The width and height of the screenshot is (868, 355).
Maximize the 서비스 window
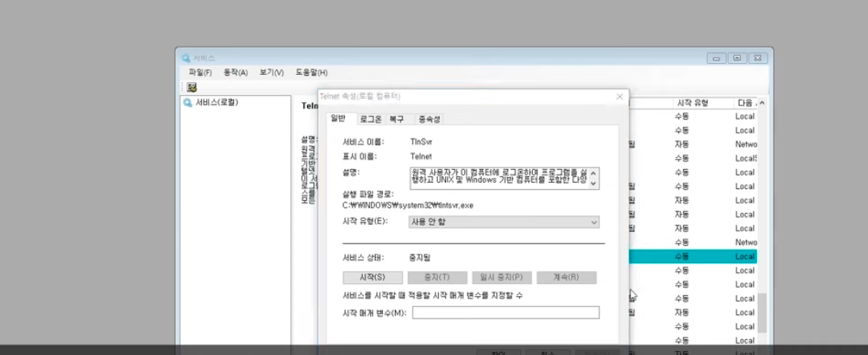pyautogui.click(x=737, y=58)
